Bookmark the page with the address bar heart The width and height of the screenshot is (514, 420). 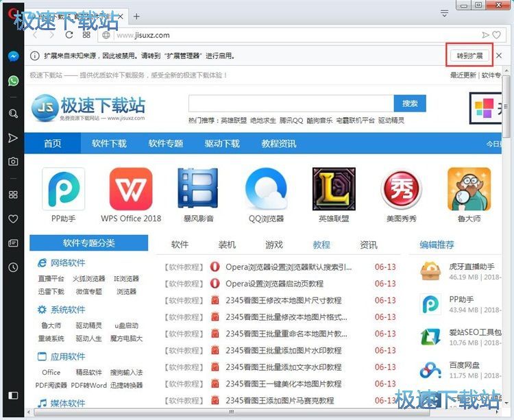point(497,35)
